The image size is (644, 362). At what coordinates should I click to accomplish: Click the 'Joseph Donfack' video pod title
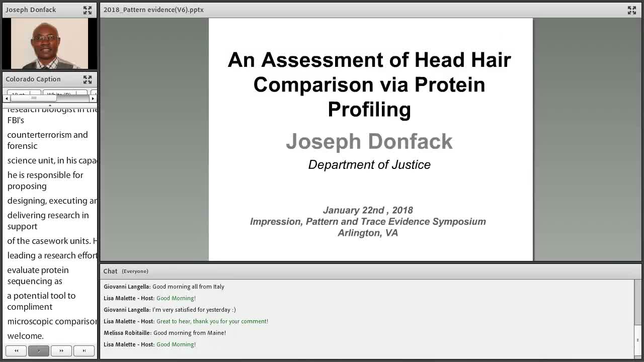[31, 10]
